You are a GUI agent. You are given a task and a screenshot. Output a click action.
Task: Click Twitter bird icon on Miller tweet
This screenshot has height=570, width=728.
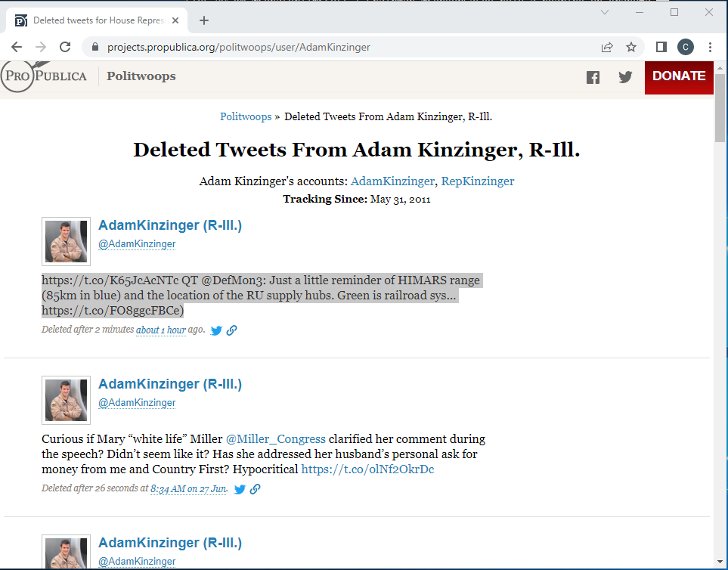click(x=240, y=489)
